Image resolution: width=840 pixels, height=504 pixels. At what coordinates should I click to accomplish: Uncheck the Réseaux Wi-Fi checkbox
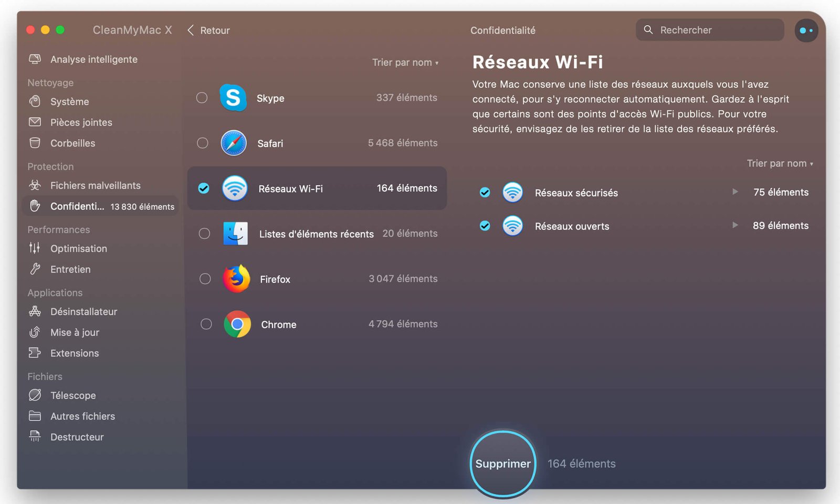coord(204,188)
